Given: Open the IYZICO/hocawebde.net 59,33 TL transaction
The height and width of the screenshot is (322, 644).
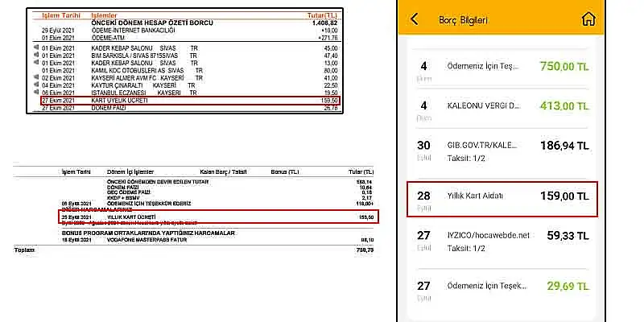Looking at the screenshot, I should 499,243.
